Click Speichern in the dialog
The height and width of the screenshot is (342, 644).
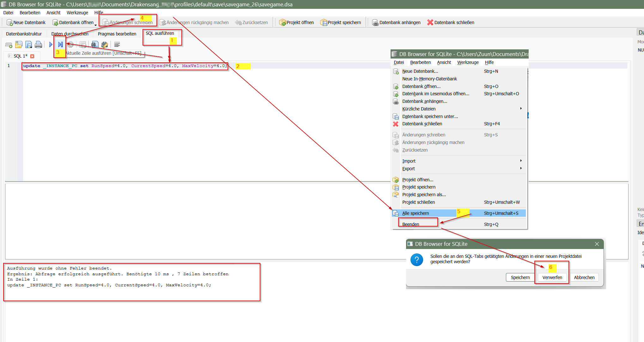520,277
